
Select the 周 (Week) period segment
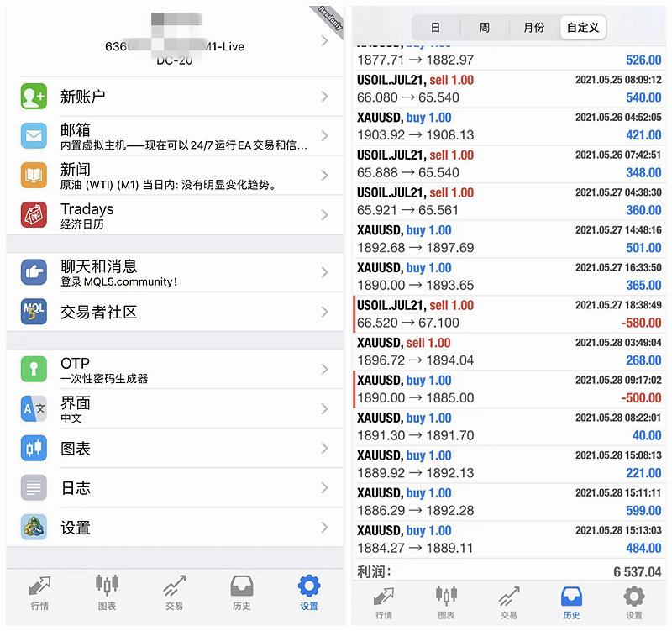[485, 28]
